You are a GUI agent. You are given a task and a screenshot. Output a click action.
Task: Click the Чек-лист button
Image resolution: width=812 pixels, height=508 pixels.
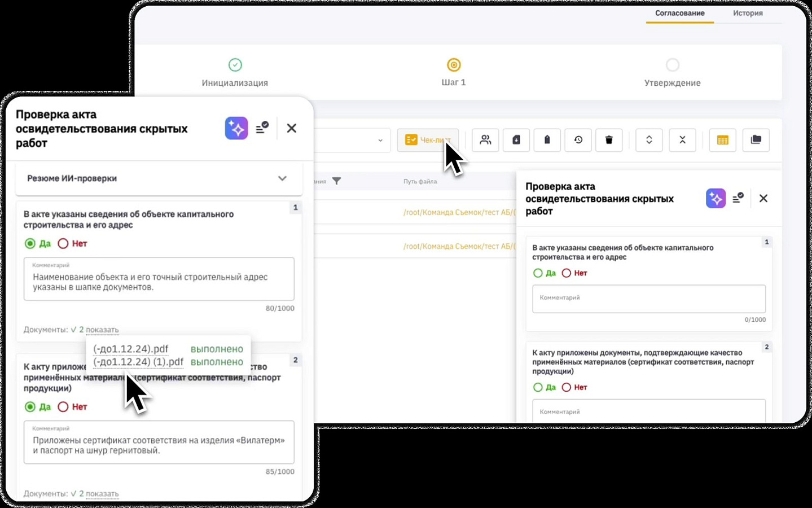point(428,140)
